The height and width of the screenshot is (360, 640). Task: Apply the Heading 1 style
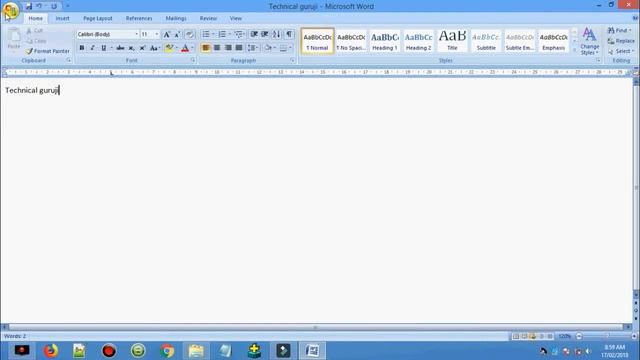coord(384,41)
